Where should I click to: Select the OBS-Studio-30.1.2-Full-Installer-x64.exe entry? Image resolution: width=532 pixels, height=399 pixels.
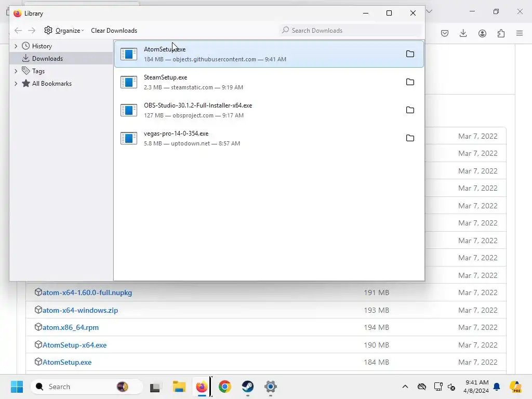(x=269, y=110)
